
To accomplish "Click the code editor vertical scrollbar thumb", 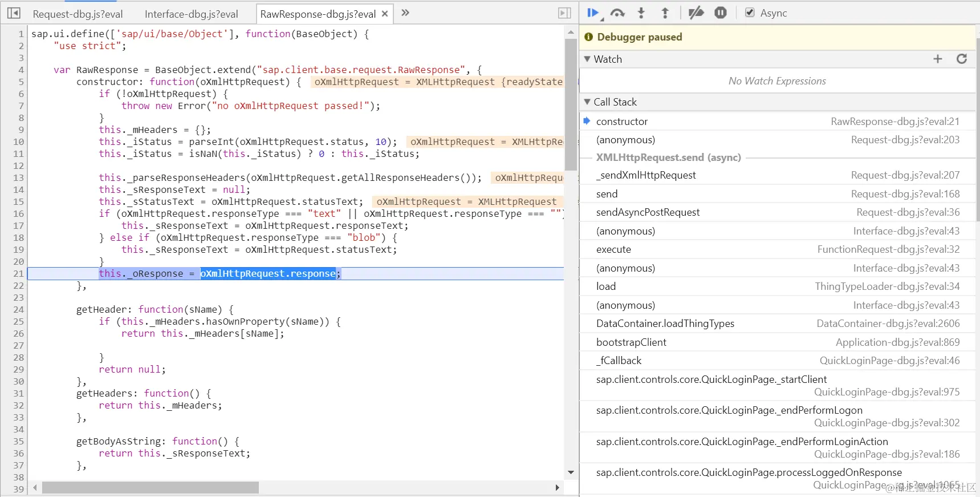I will click(x=571, y=105).
